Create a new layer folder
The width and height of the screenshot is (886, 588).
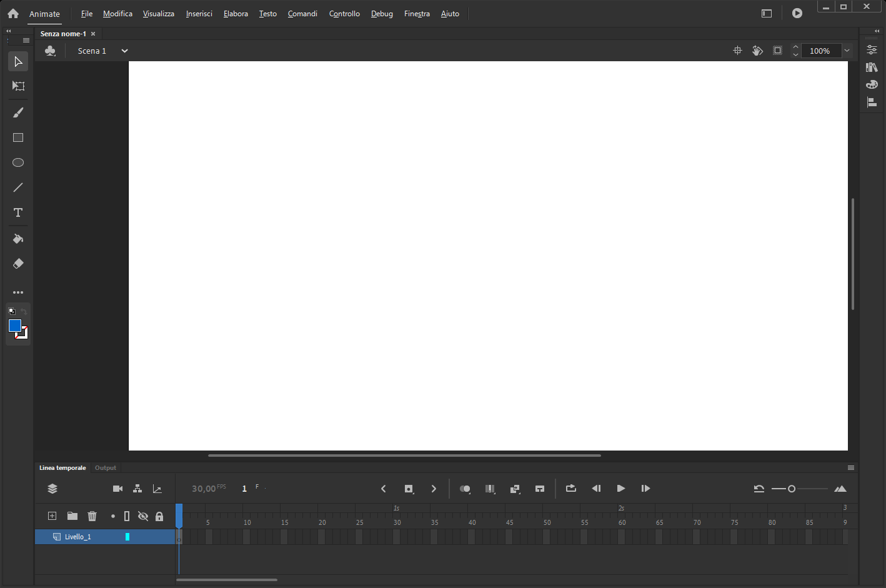point(72,516)
